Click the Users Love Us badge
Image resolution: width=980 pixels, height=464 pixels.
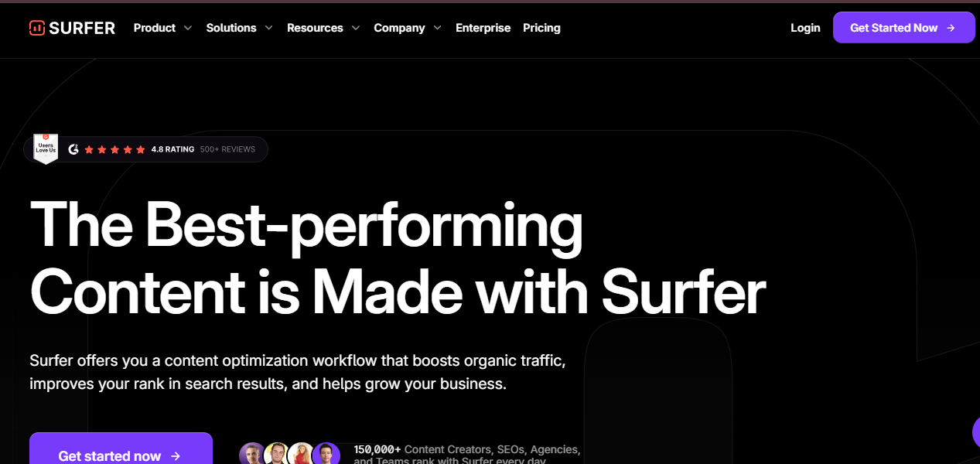46,148
